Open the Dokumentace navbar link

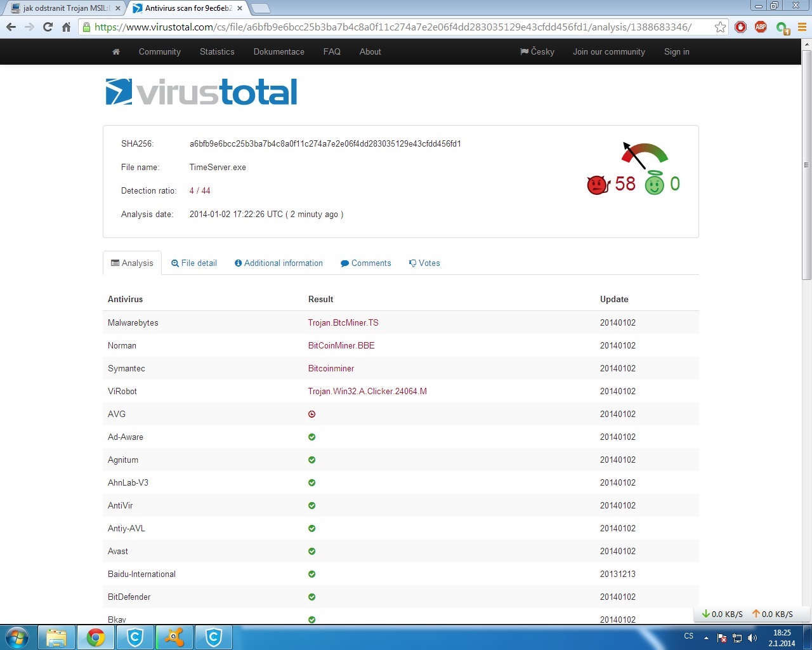tap(279, 52)
